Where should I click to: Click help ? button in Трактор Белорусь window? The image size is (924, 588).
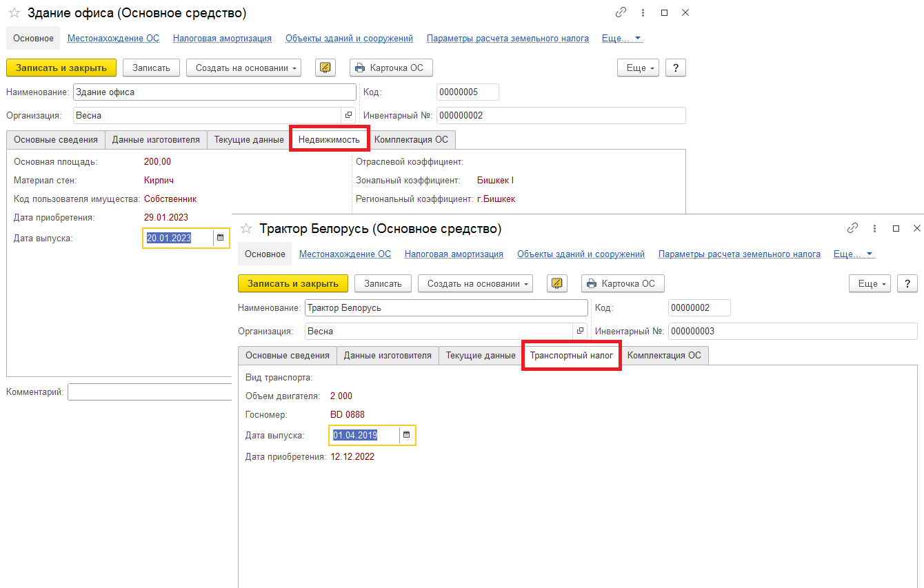tap(907, 283)
